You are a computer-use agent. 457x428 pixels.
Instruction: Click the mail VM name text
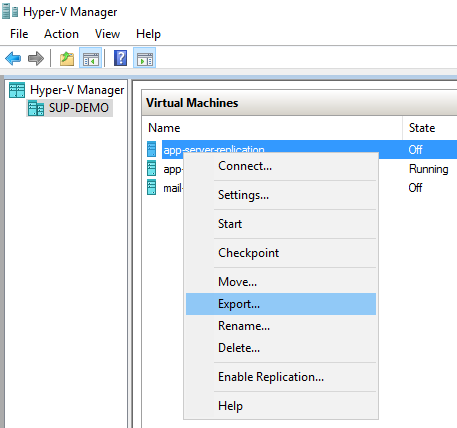click(x=173, y=188)
